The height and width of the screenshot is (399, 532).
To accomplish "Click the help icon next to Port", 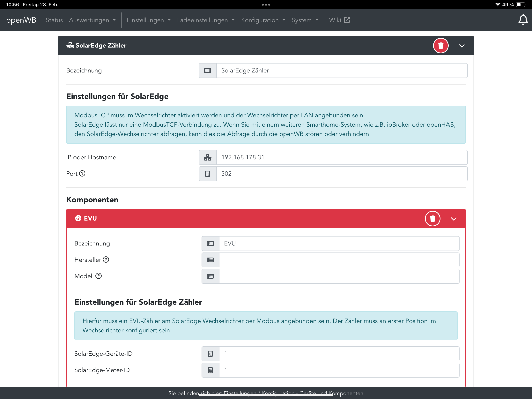I will (x=82, y=174).
